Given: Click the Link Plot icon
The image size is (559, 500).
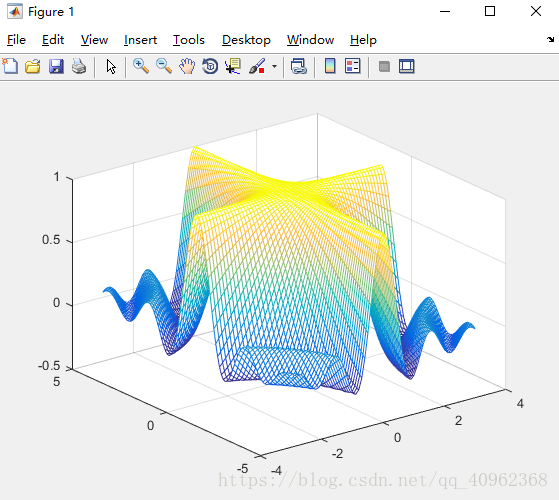Looking at the screenshot, I should (x=299, y=66).
